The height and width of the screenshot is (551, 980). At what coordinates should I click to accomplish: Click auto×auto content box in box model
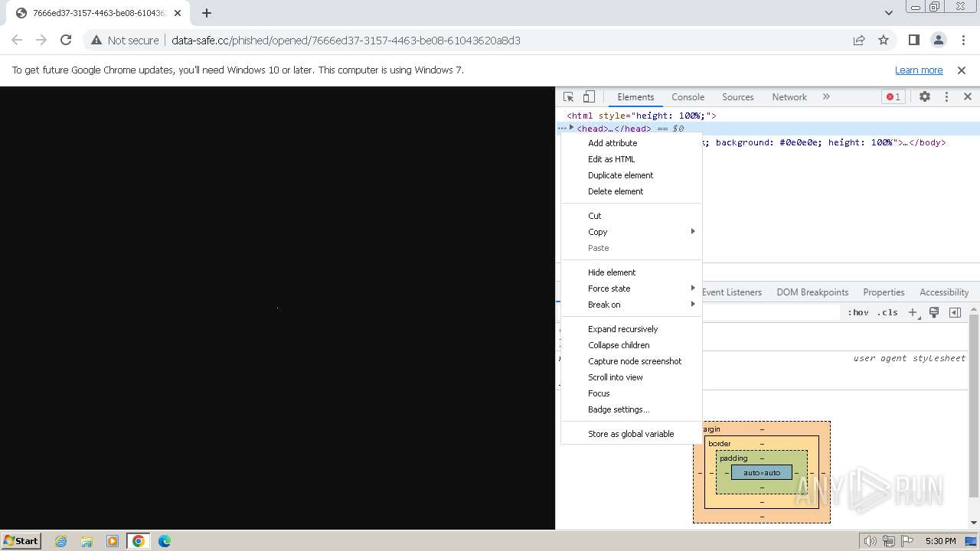tap(762, 472)
